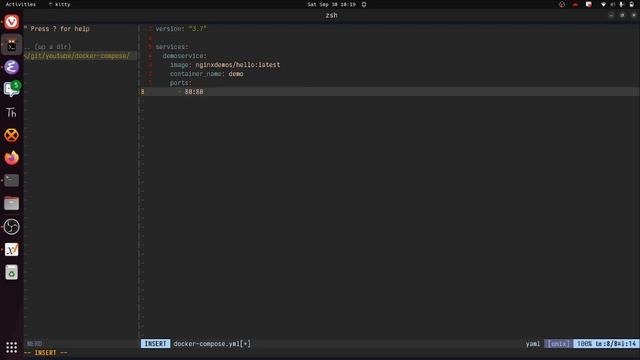Click the INSERT mode indicator in statusline
The image size is (640, 360).
click(x=156, y=344)
